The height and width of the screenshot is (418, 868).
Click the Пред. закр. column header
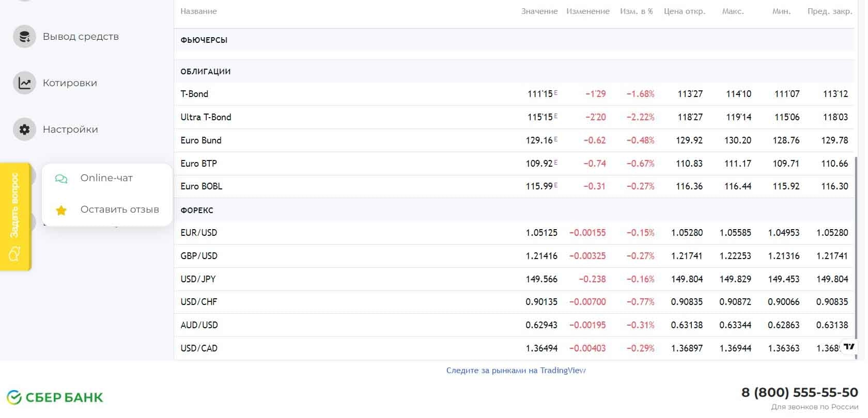[830, 11]
